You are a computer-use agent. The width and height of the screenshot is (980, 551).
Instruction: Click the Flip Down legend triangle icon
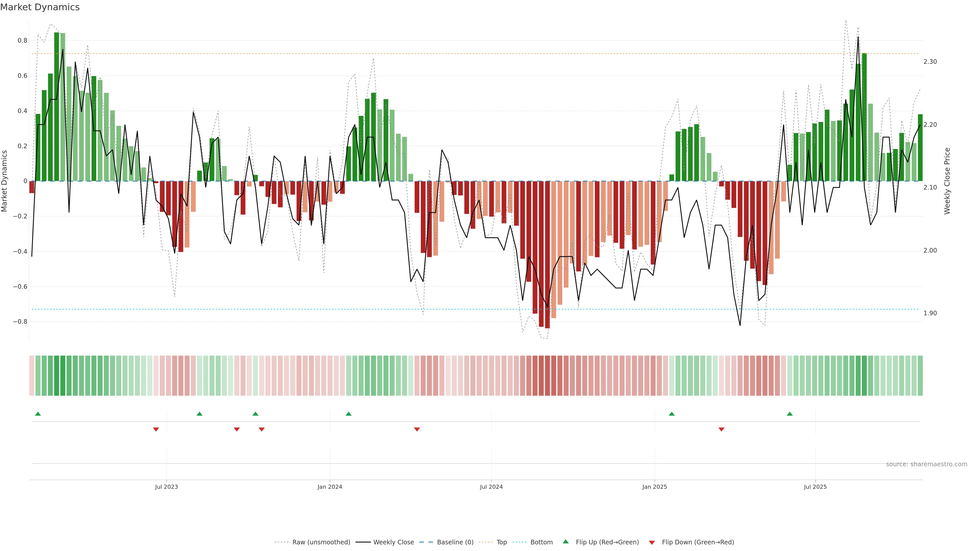tap(652, 543)
